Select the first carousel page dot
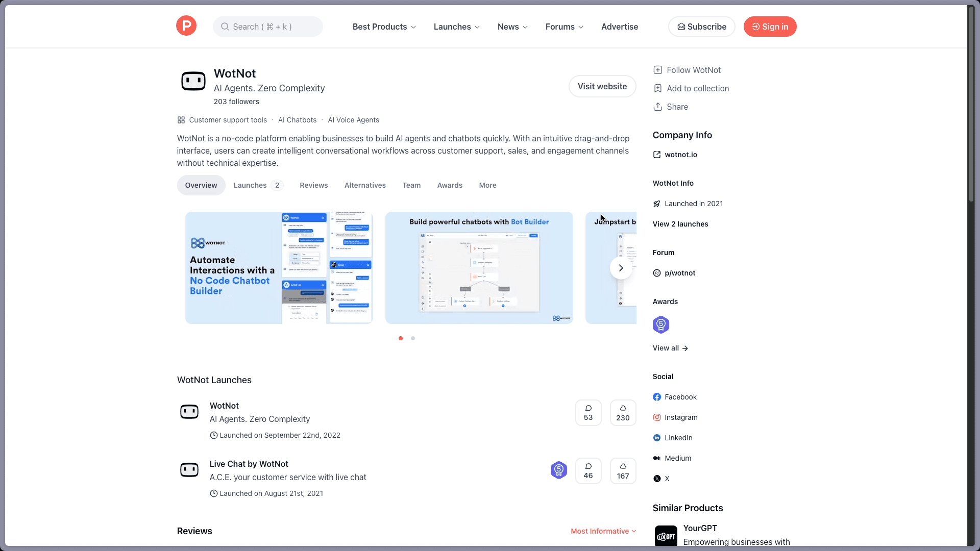Viewport: 980px width, 551px height. click(401, 338)
